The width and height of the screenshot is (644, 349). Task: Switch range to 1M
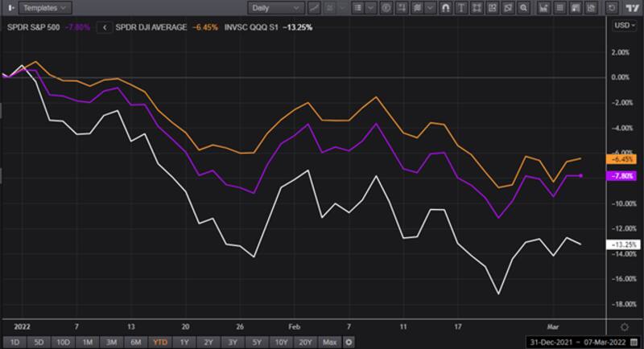tap(88, 341)
